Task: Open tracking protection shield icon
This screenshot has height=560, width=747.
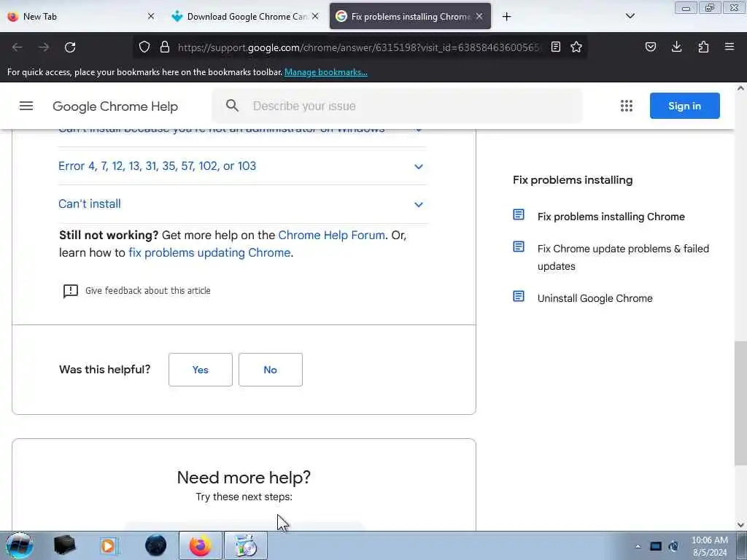Action: pos(144,47)
